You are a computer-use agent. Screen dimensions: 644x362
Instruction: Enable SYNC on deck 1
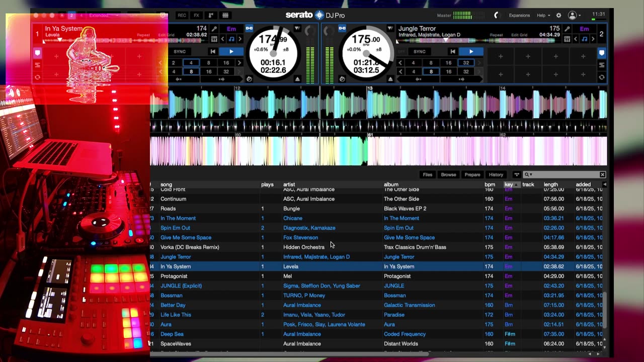click(x=180, y=51)
